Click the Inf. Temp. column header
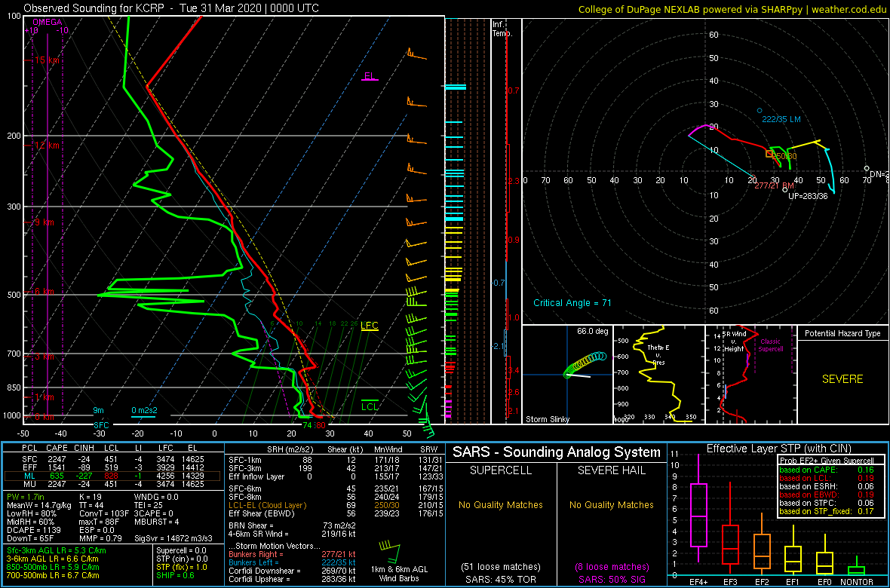The height and width of the screenshot is (588, 890). (x=503, y=29)
